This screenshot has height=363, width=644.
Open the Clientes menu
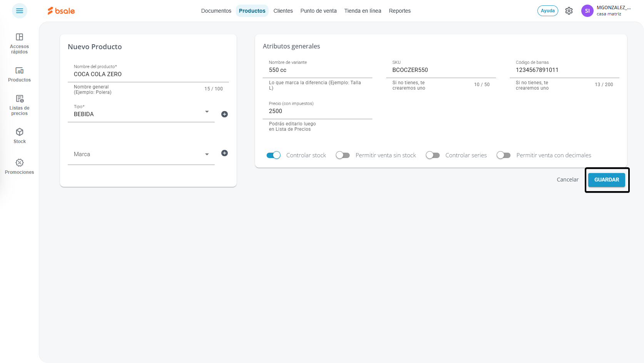point(283,11)
